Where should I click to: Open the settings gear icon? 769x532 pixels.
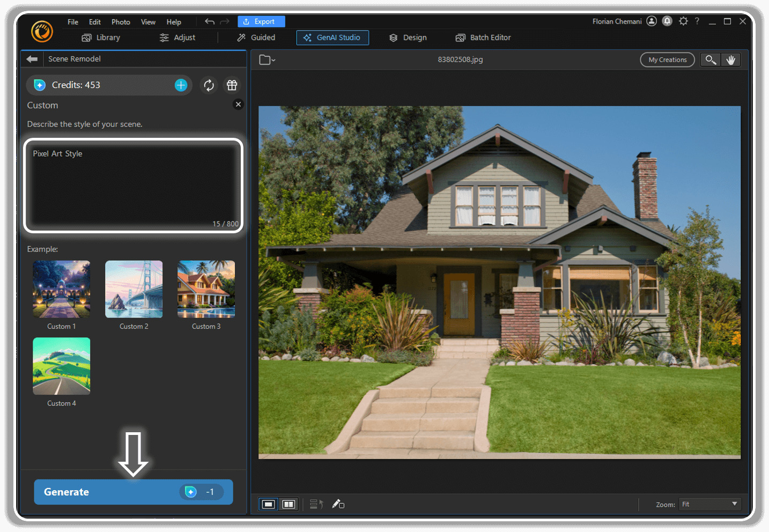click(x=683, y=21)
